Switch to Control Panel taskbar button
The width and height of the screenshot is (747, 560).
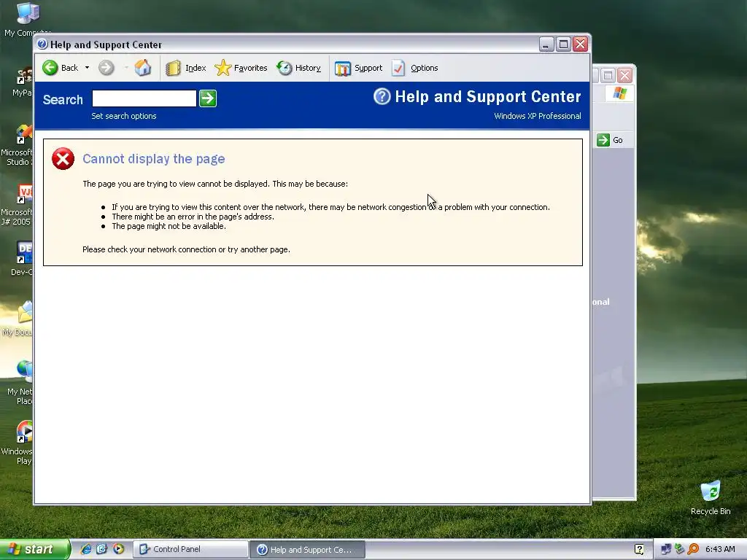[x=190, y=549]
